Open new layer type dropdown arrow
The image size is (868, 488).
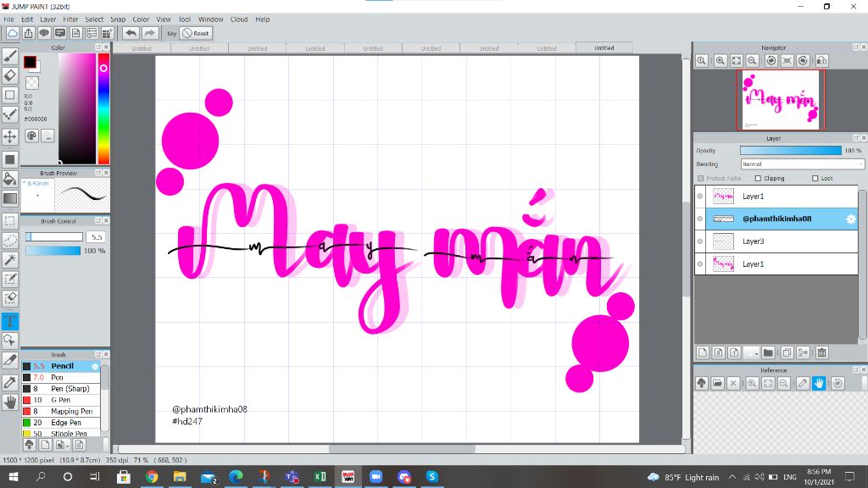click(x=751, y=352)
